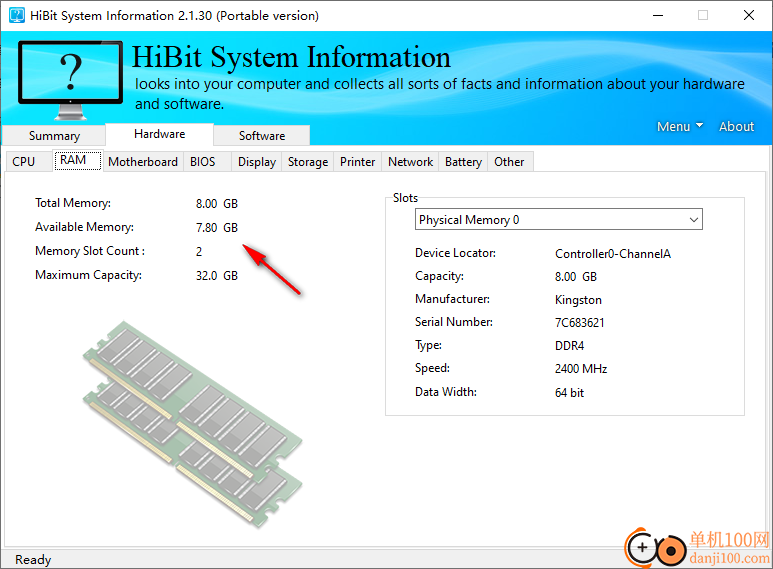Click the Memory Slot Count value 2
Screen dimensions: 773x569
[199, 251]
